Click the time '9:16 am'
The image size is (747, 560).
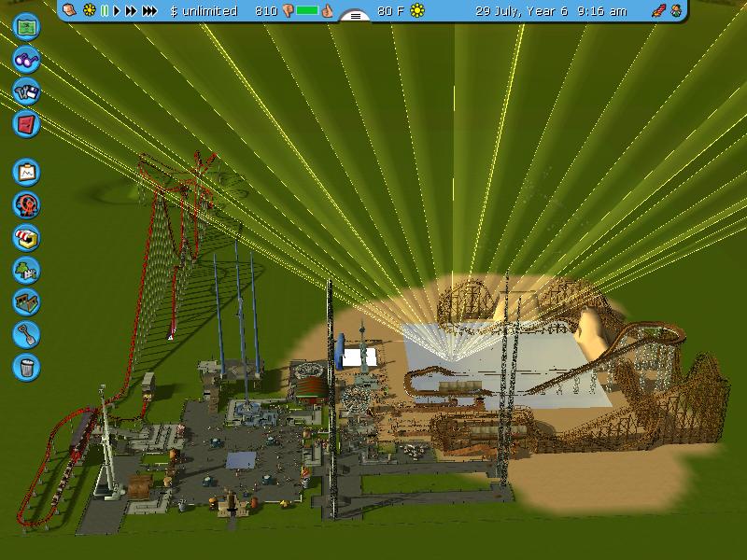[602, 11]
